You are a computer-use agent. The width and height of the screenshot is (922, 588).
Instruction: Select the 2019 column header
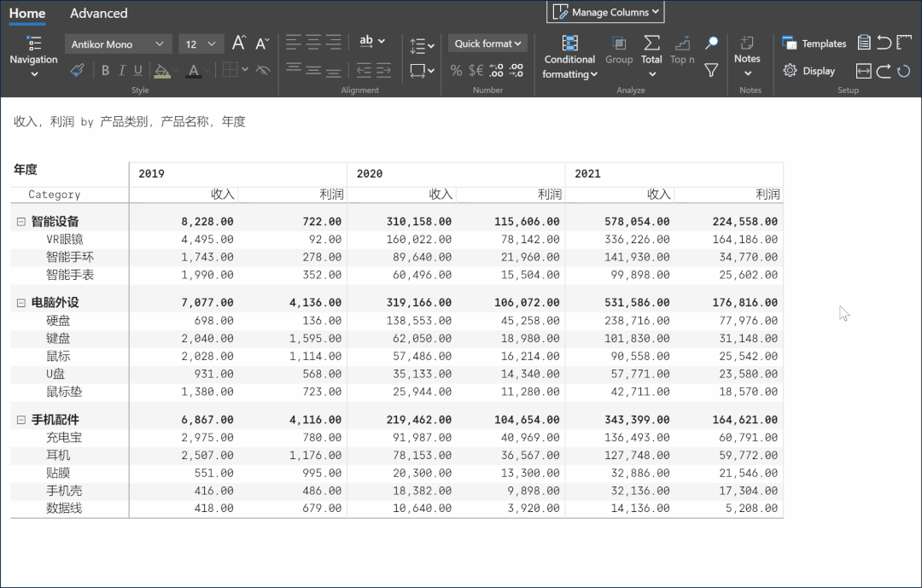coord(238,174)
